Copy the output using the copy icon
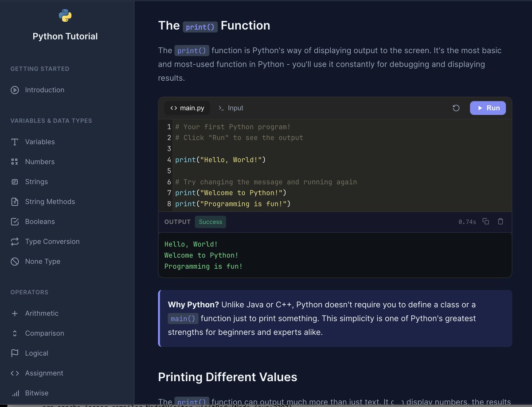The height and width of the screenshot is (407, 532). 485,221
